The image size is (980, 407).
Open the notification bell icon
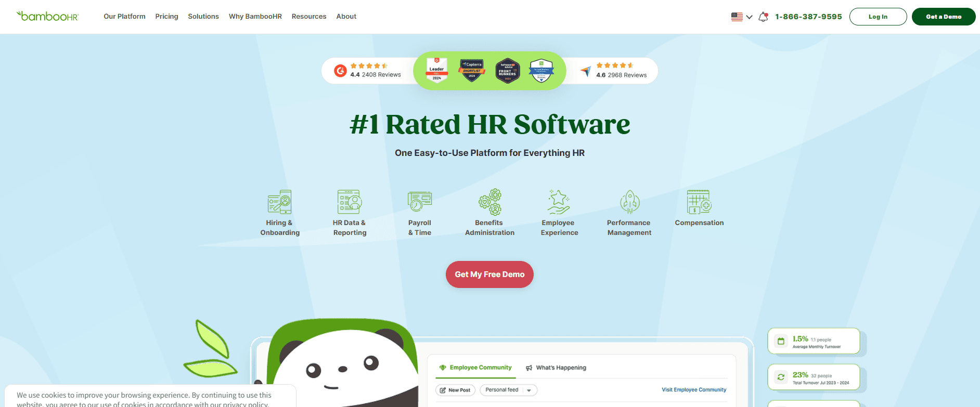(x=763, y=17)
